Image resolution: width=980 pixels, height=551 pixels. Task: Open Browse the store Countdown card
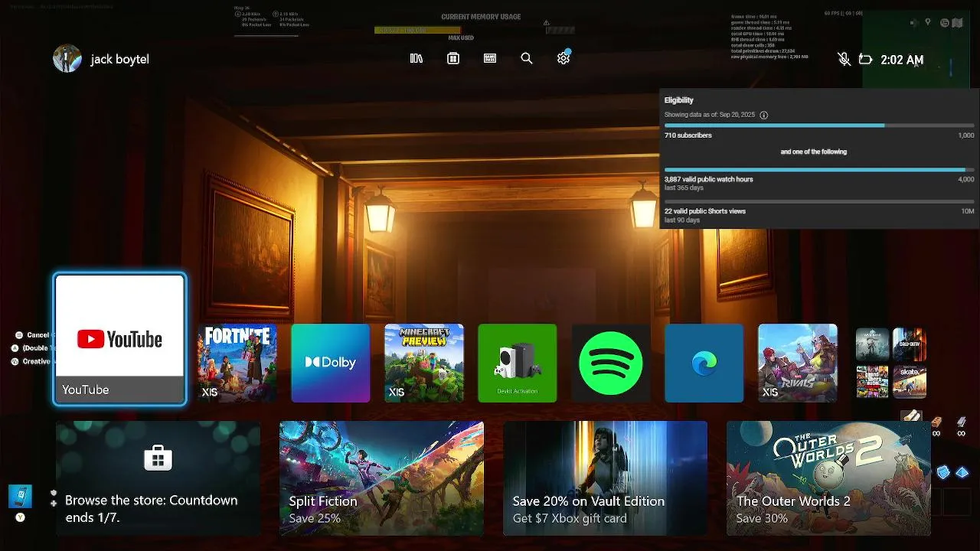coord(158,478)
